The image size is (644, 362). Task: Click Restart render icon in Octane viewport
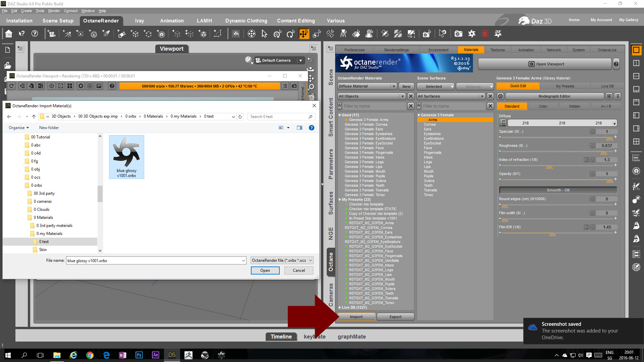tap(11, 86)
